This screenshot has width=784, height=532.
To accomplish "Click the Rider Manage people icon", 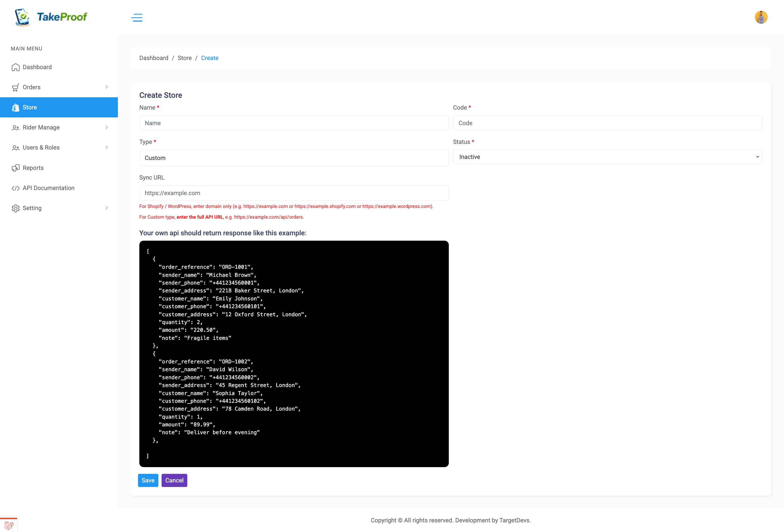I will point(16,128).
